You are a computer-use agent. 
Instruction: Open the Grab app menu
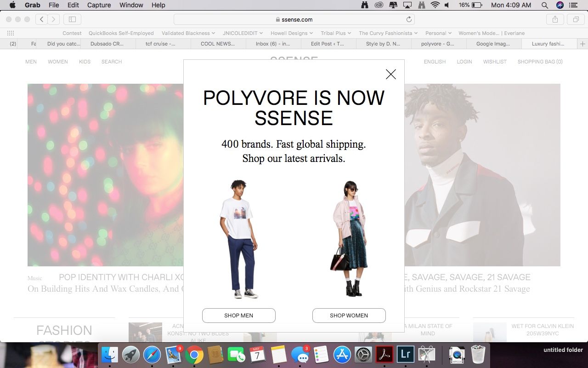click(32, 5)
